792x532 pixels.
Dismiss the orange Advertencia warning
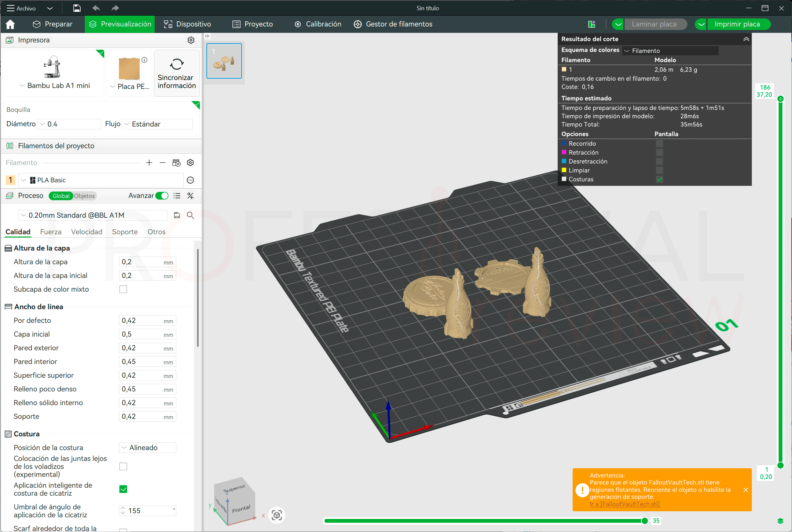(745, 490)
